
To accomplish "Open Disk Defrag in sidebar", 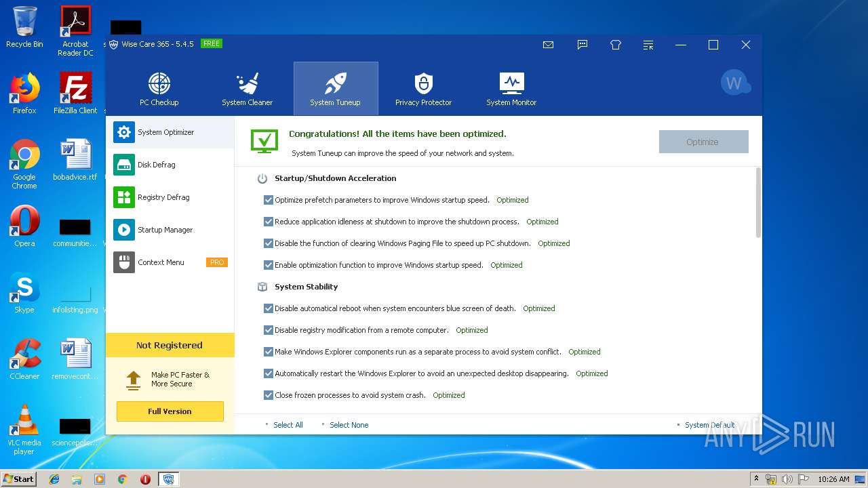I will [170, 165].
